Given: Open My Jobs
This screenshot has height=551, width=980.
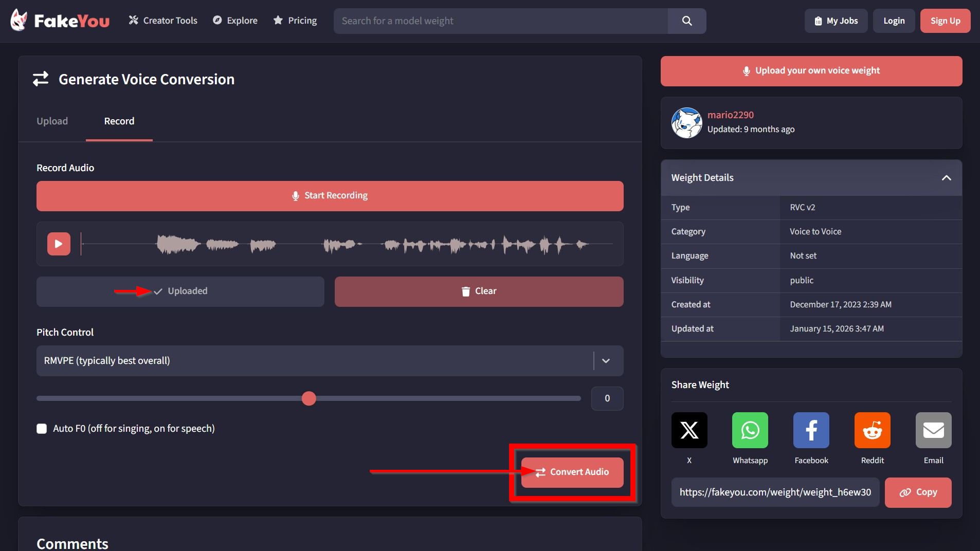Looking at the screenshot, I should 836,21.
